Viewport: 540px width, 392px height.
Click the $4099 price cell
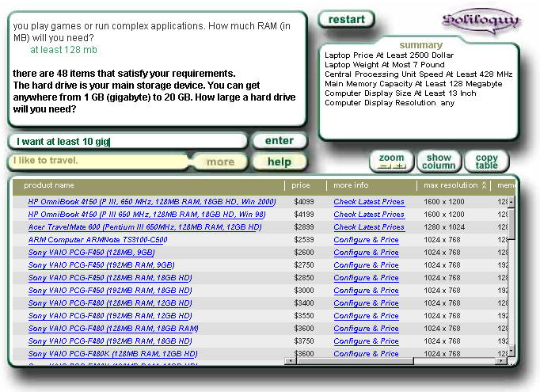pos(304,202)
